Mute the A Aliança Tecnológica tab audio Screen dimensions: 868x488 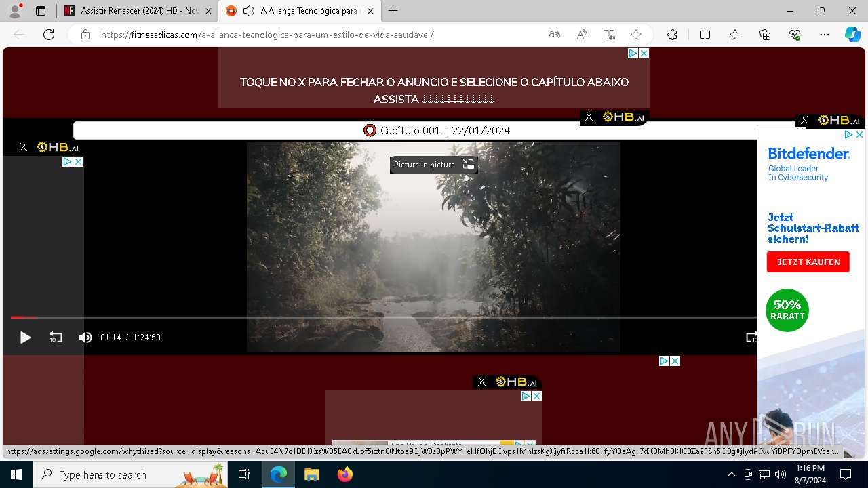[249, 11]
